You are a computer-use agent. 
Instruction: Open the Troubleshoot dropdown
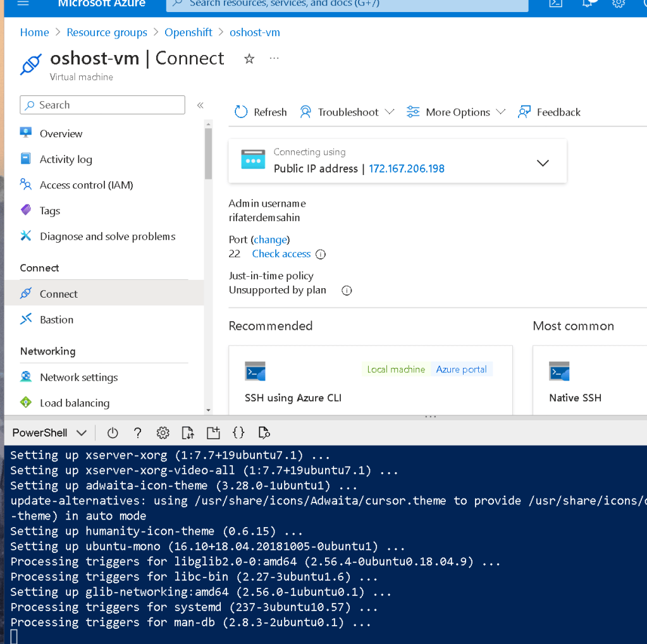tap(347, 112)
